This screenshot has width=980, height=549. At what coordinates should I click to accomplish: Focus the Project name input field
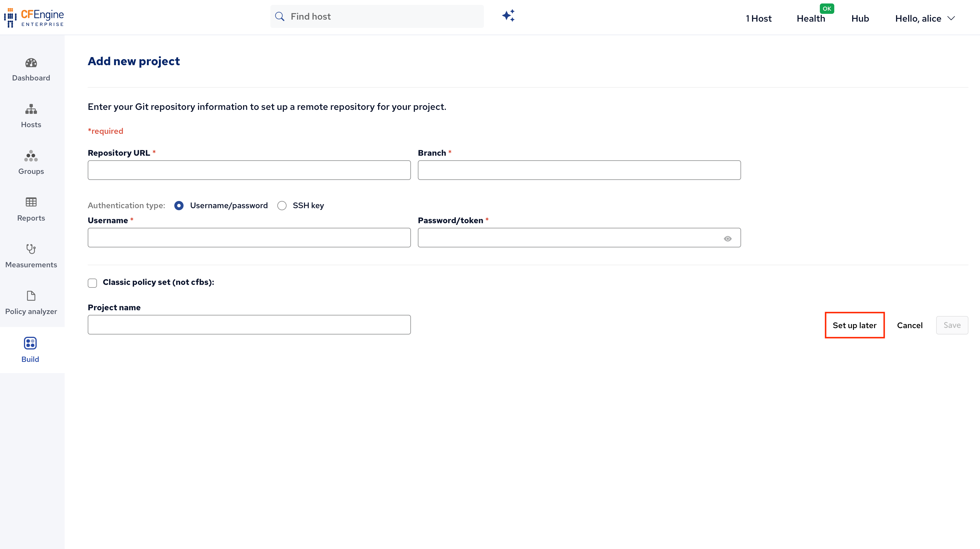click(249, 325)
